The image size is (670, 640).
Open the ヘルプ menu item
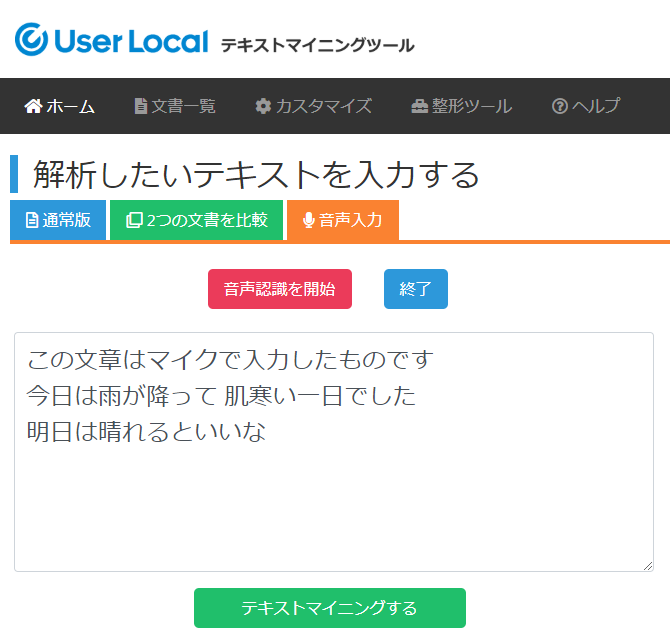pos(585,106)
